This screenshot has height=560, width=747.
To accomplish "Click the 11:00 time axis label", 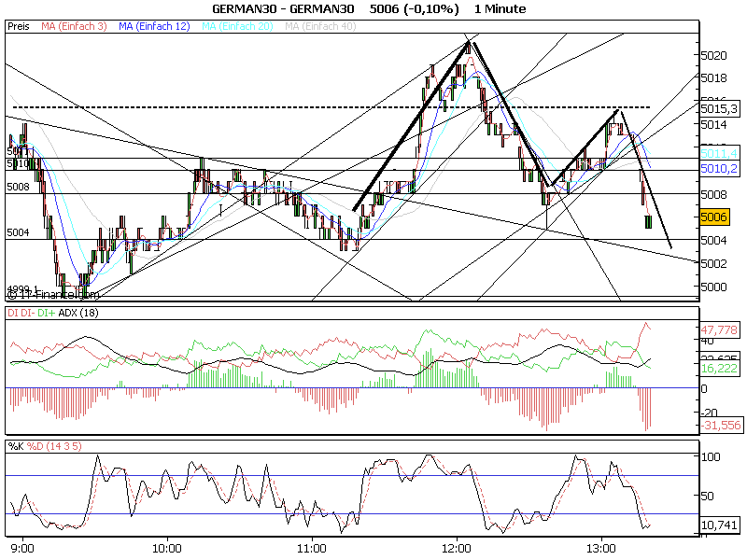I will coord(312,549).
